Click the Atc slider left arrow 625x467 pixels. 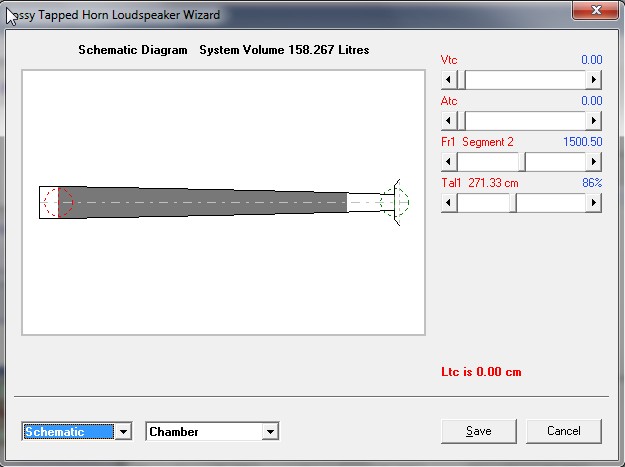click(x=449, y=121)
